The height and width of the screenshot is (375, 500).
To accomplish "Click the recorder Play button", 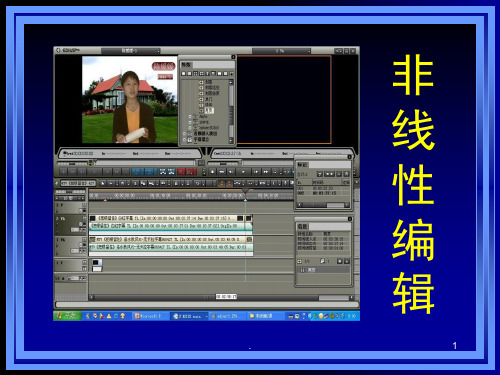I will click(x=243, y=172).
